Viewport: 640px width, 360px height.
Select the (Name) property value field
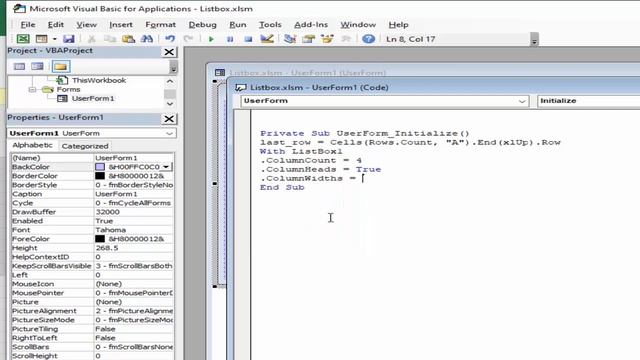click(x=133, y=158)
